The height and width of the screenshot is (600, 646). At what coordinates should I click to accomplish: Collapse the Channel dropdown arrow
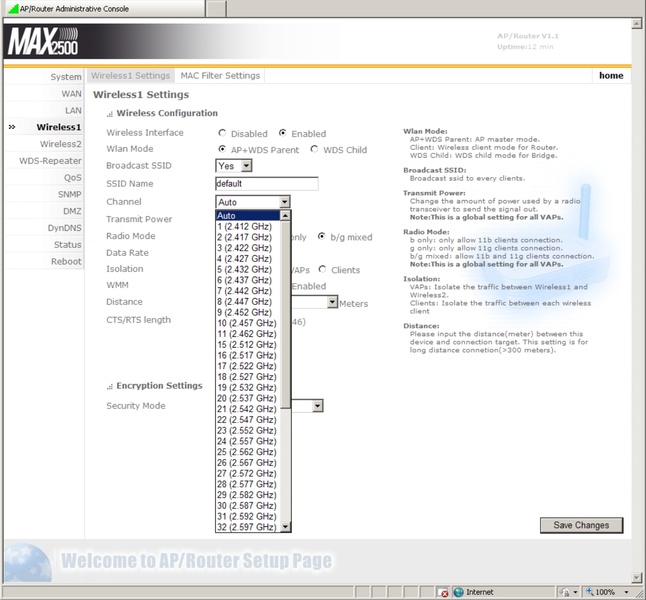(284, 202)
